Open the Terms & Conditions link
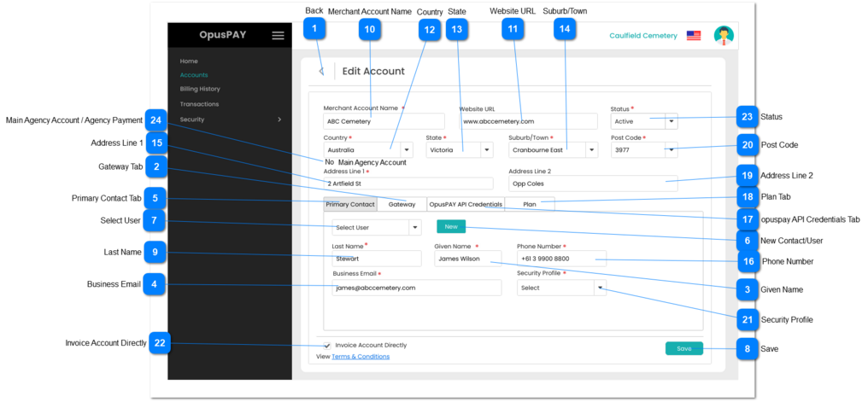This screenshot has height=402, width=868. [361, 357]
